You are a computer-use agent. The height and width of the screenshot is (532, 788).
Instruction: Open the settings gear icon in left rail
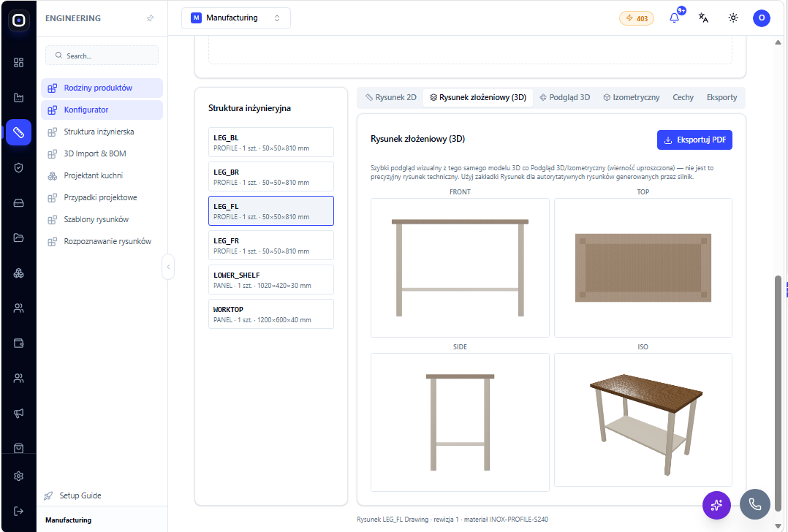pos(18,476)
